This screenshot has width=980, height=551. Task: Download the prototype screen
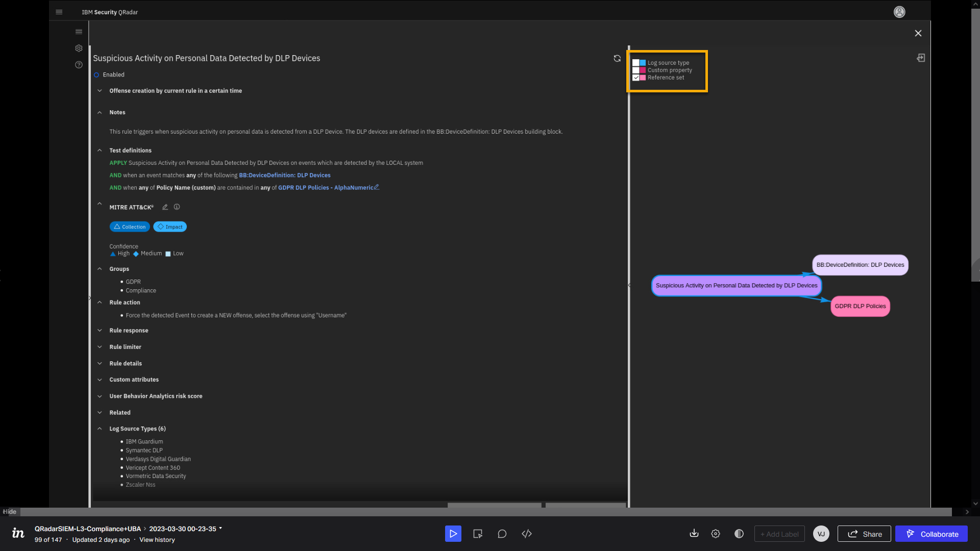coord(694,534)
